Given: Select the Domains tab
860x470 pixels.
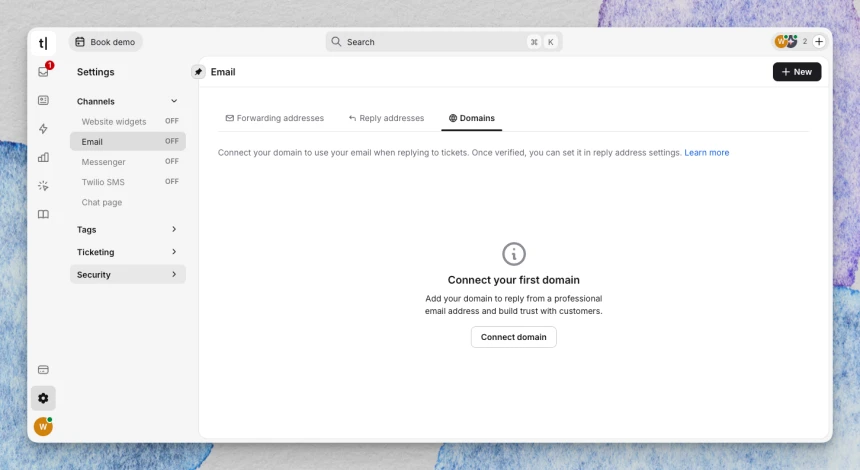Looking at the screenshot, I should [x=472, y=118].
